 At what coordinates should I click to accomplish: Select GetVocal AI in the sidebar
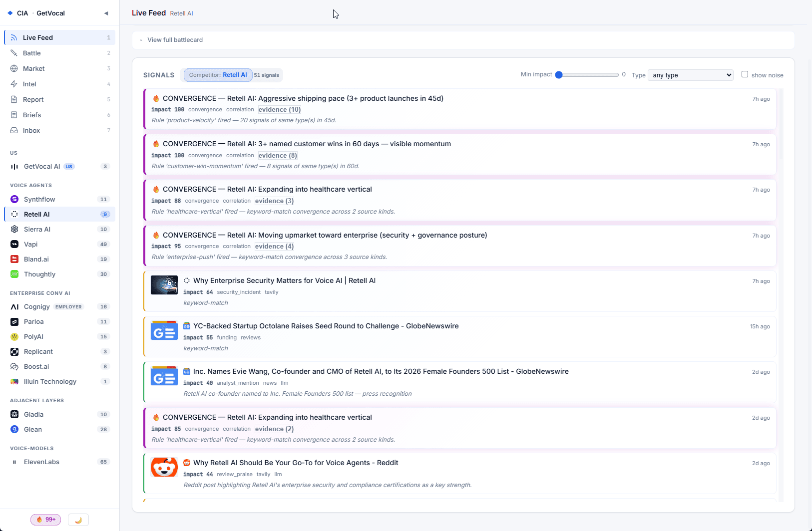pos(60,166)
